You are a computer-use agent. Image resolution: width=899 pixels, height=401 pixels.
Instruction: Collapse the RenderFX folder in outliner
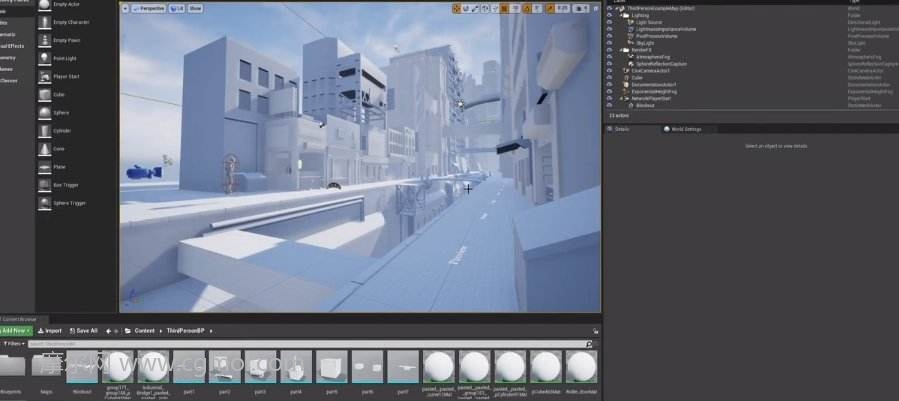pyautogui.click(x=620, y=50)
